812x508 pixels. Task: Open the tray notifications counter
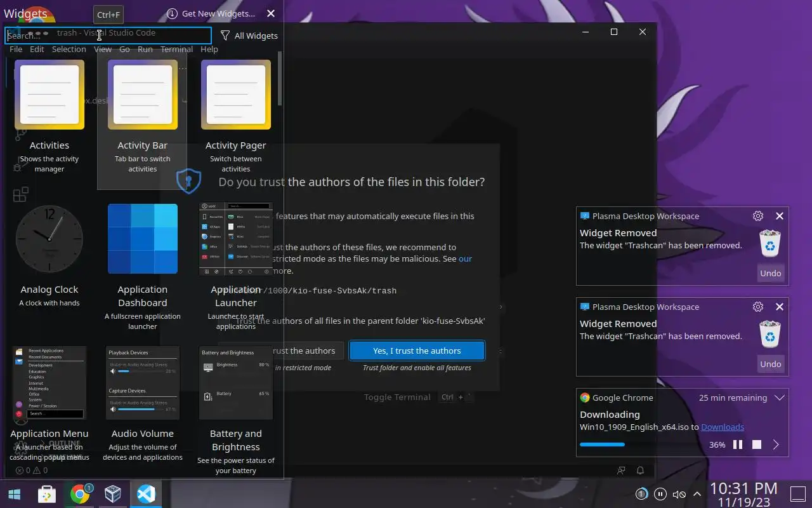click(x=641, y=494)
